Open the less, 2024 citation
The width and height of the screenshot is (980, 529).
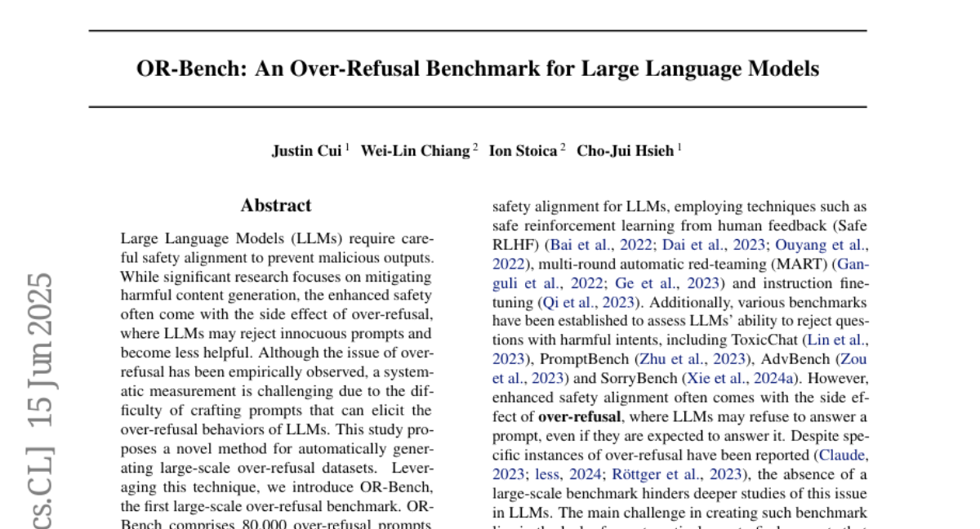557,473
